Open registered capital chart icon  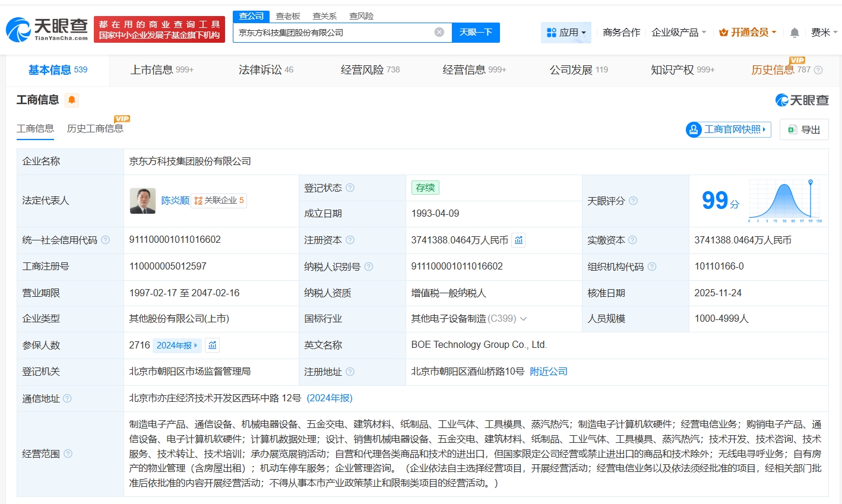(x=518, y=240)
